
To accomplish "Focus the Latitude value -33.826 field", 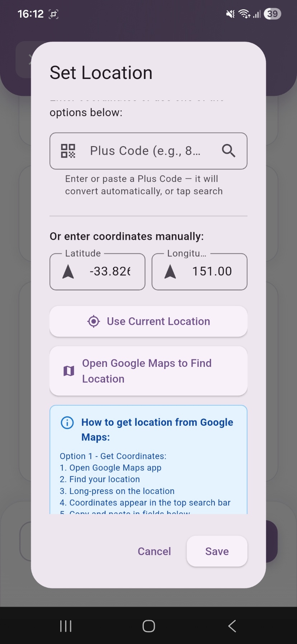I will pos(98,272).
